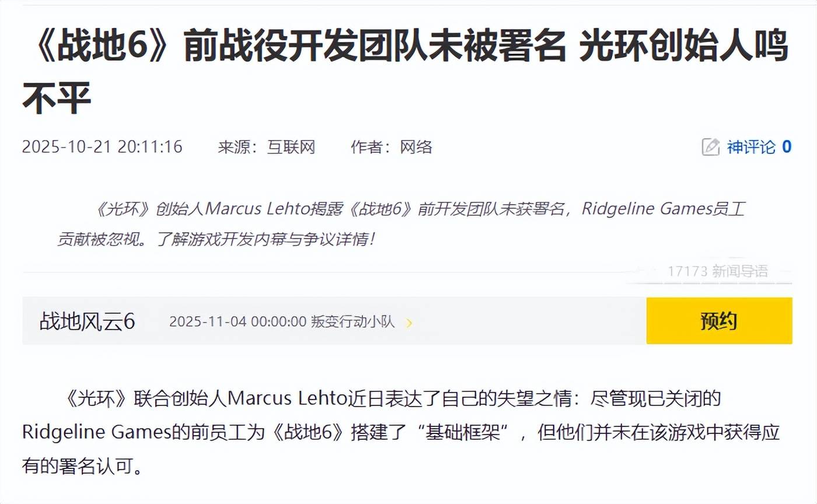Image resolution: width=817 pixels, height=504 pixels.
Task: Click the comment count 0
Action: (x=787, y=147)
